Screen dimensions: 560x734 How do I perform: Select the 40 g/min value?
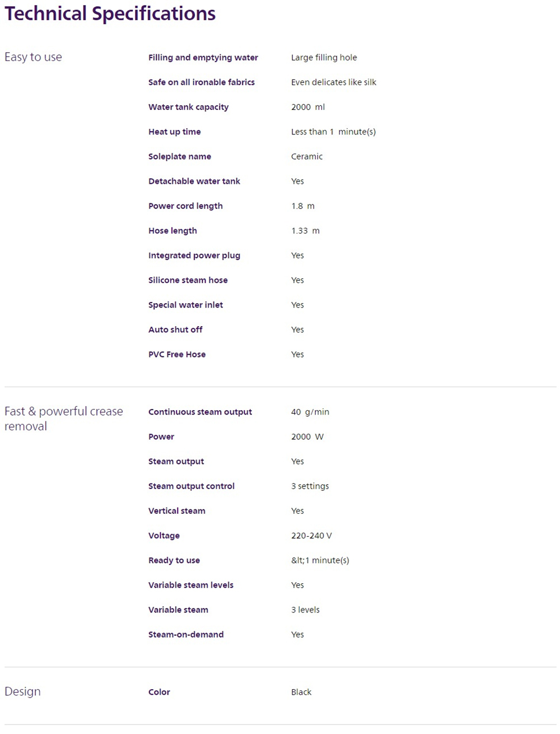(310, 412)
